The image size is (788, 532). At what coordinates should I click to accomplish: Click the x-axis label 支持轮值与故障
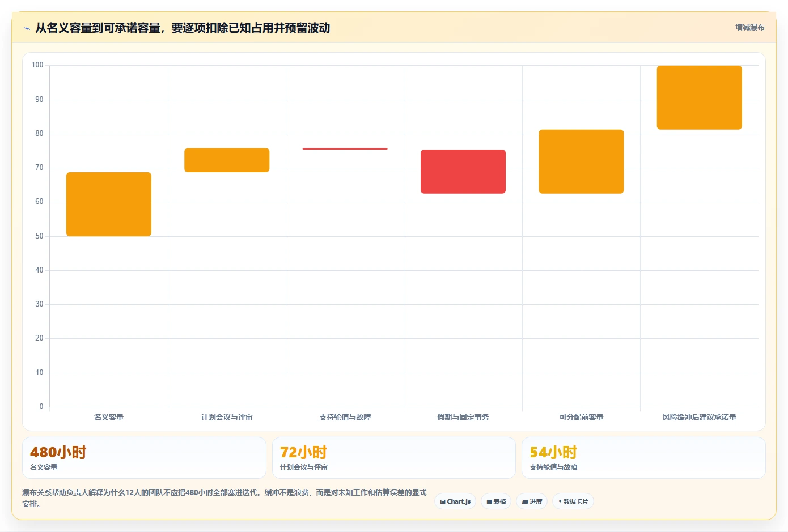point(345,417)
